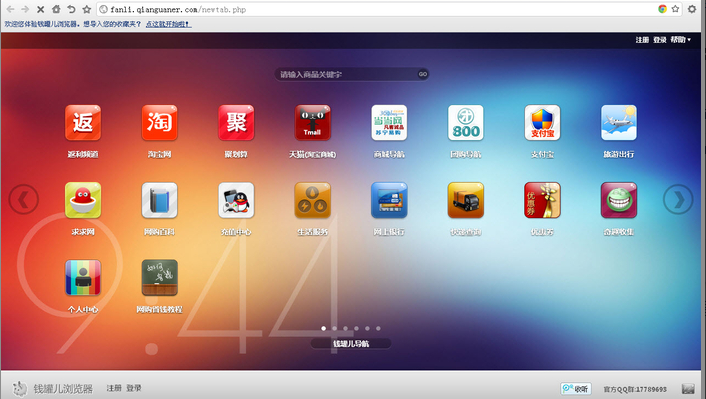Expand the 帮助 dropdown in top bar
Image resolution: width=706 pixels, height=399 pixels.
(x=680, y=40)
